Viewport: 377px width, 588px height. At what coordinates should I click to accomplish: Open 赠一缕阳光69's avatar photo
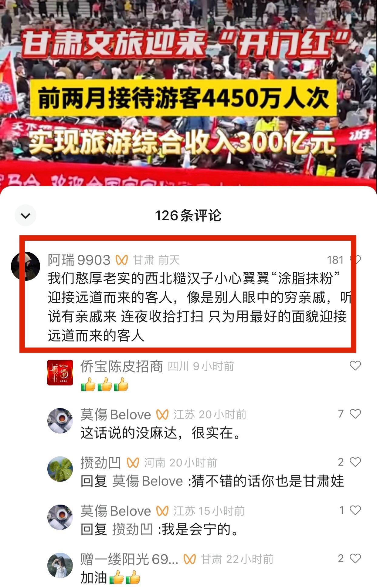pos(60,565)
